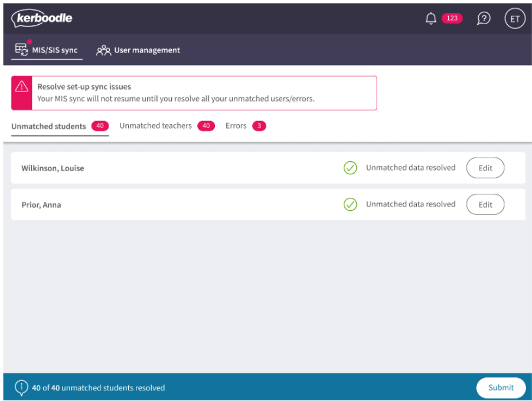The image size is (532, 401).
Task: Edit the Wilkinson, Louise entry
Action: (485, 168)
